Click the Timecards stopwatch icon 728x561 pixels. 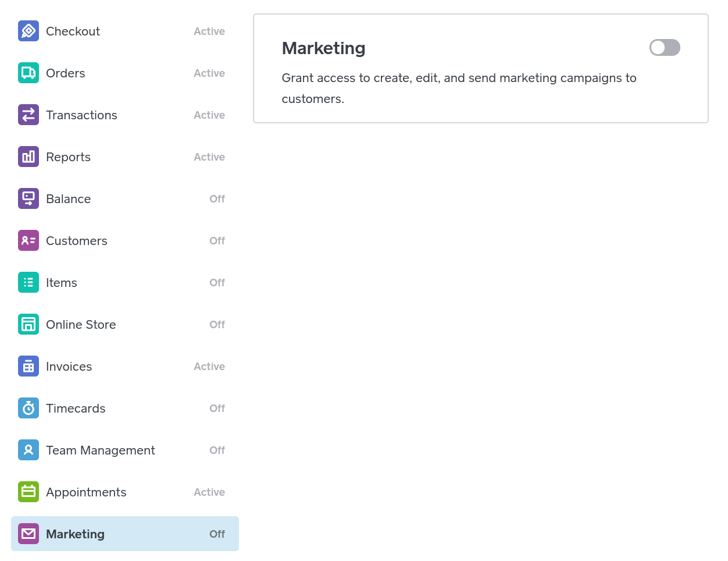pyautogui.click(x=28, y=408)
